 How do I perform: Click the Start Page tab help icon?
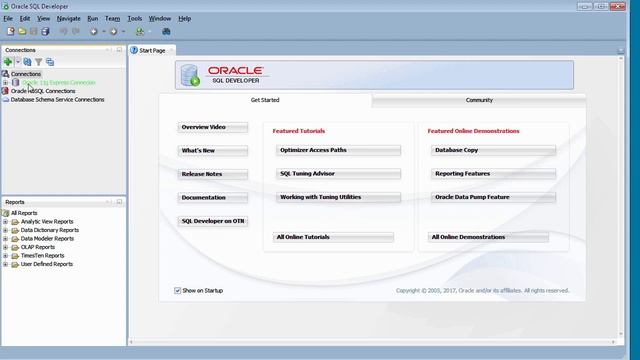coord(134,50)
